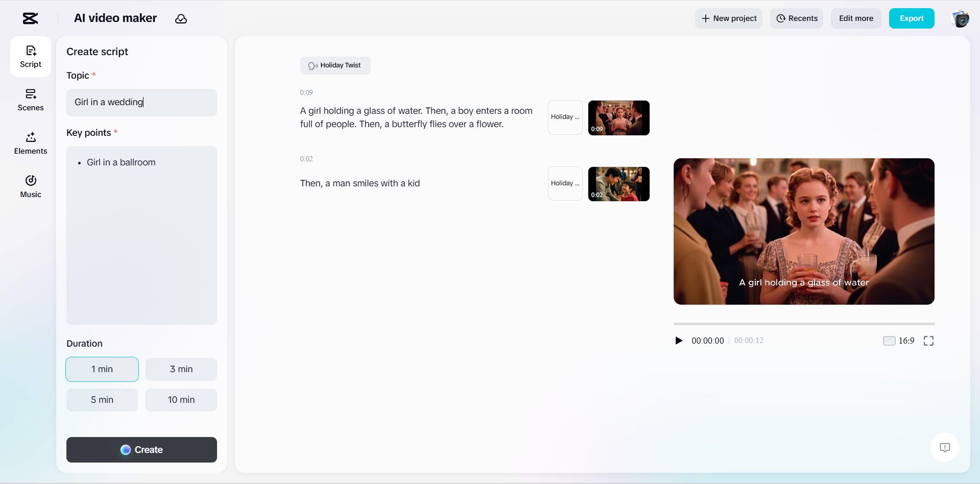Select the Script panel in the sidebar
This screenshot has height=484, width=980.
coord(30,56)
